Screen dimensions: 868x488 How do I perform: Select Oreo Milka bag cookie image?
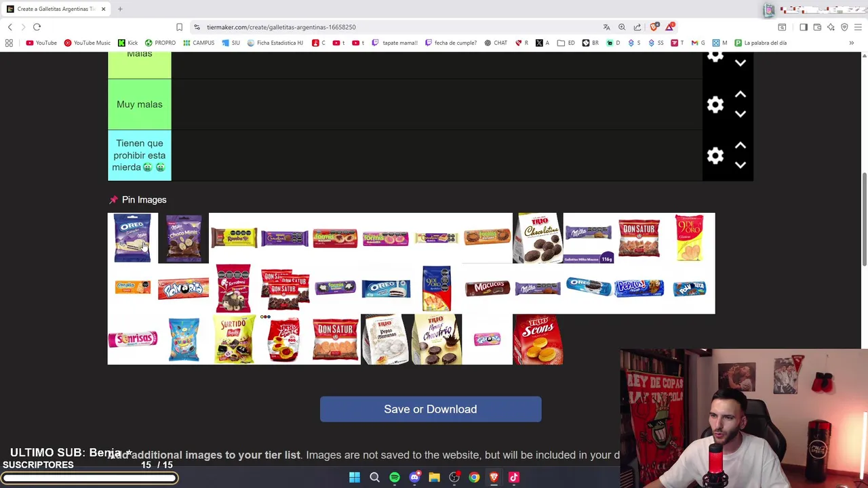[x=133, y=238]
